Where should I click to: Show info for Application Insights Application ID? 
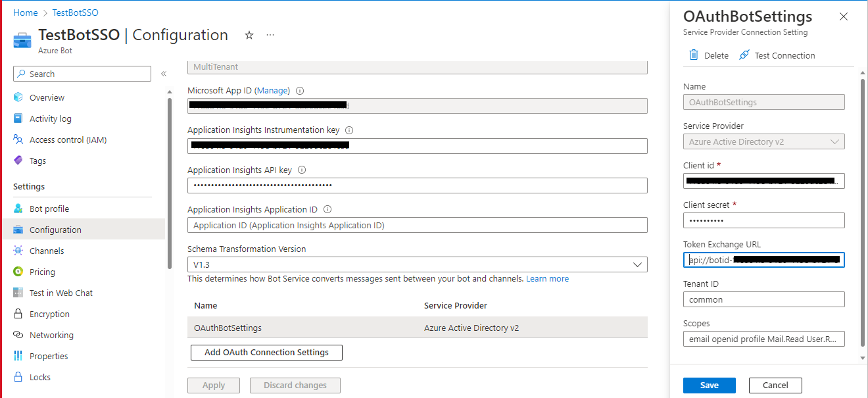(x=327, y=209)
